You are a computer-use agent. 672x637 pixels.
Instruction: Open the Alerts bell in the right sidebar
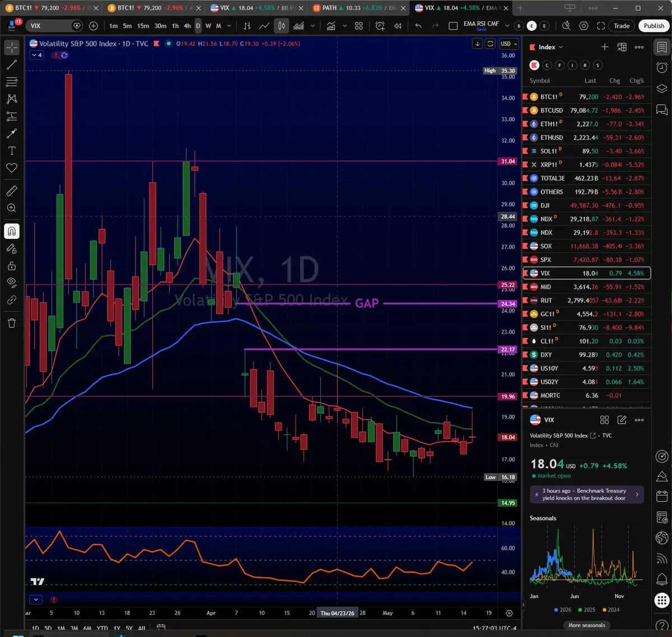point(662,580)
